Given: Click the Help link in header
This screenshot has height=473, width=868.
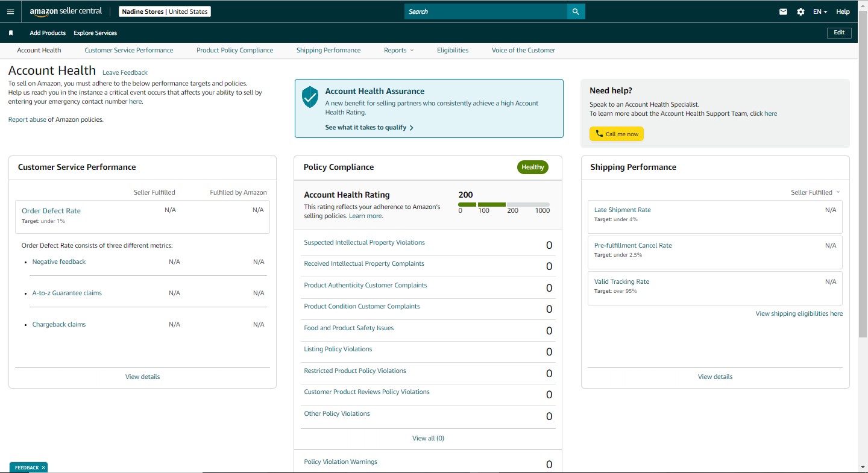Looking at the screenshot, I should coord(843,11).
